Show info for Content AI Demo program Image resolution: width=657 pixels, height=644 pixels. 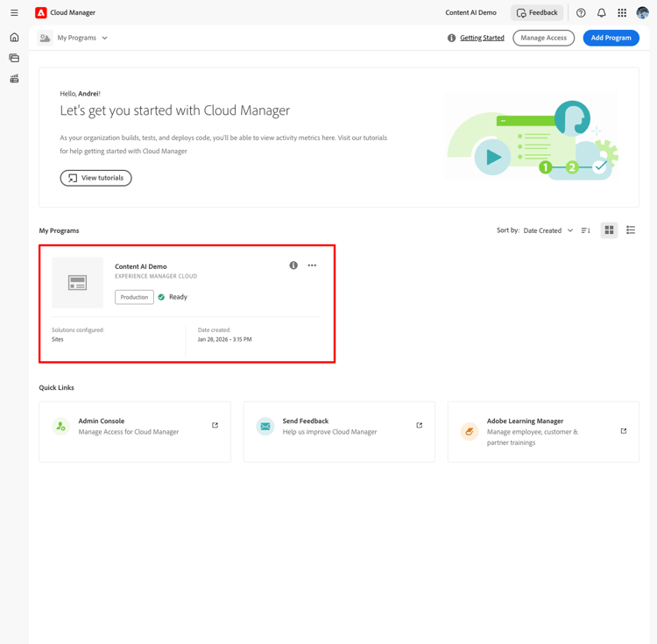293,265
